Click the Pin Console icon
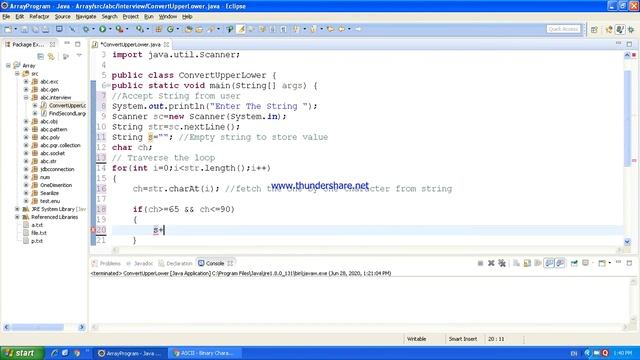Viewport: 640px width, 360px height. click(x=574, y=263)
